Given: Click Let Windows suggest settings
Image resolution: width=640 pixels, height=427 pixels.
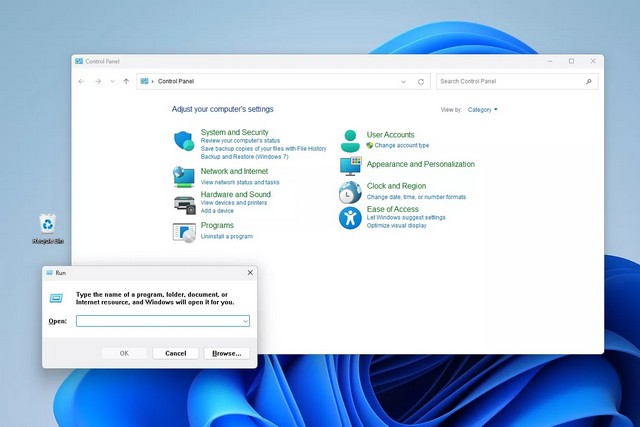Looking at the screenshot, I should coord(406,218).
